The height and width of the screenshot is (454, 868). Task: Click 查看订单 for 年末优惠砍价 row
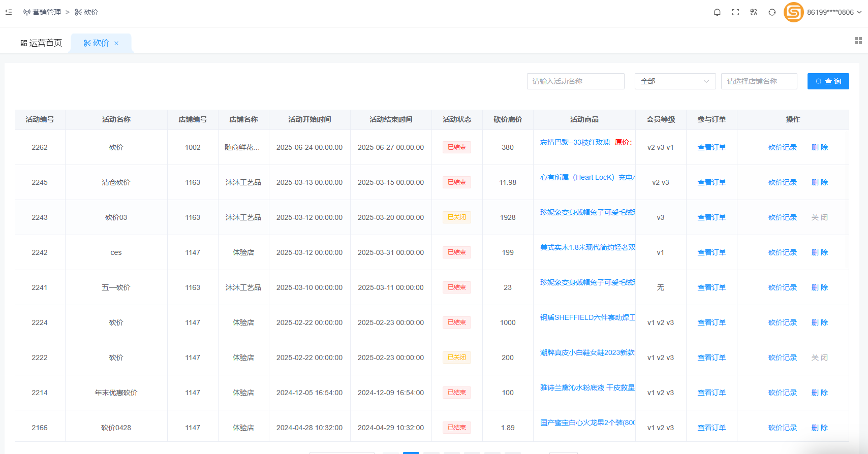pos(711,393)
